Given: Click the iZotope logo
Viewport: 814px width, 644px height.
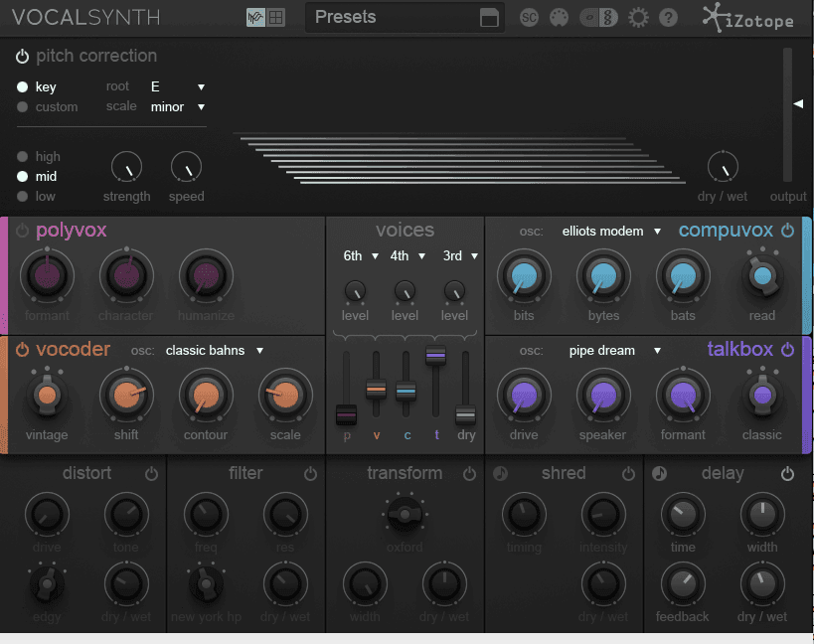Looking at the screenshot, I should (x=747, y=18).
